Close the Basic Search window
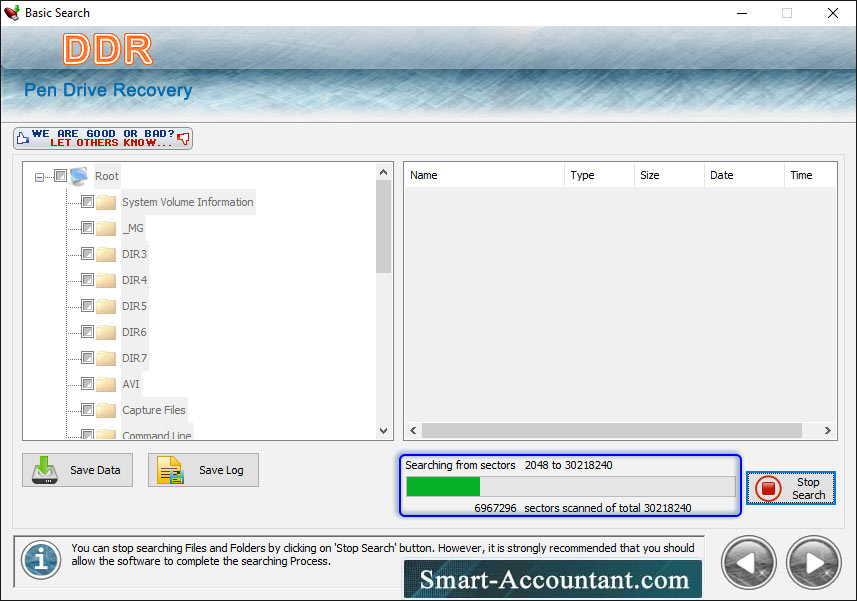Screen dimensions: 857x601 pyautogui.click(x=832, y=13)
